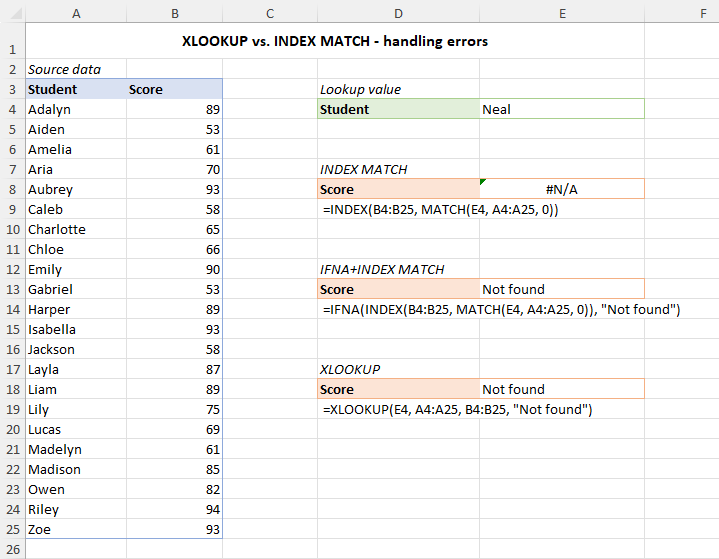This screenshot has width=719, height=559.
Task: Select the cell containing 'Lucas'
Action: coord(76,429)
